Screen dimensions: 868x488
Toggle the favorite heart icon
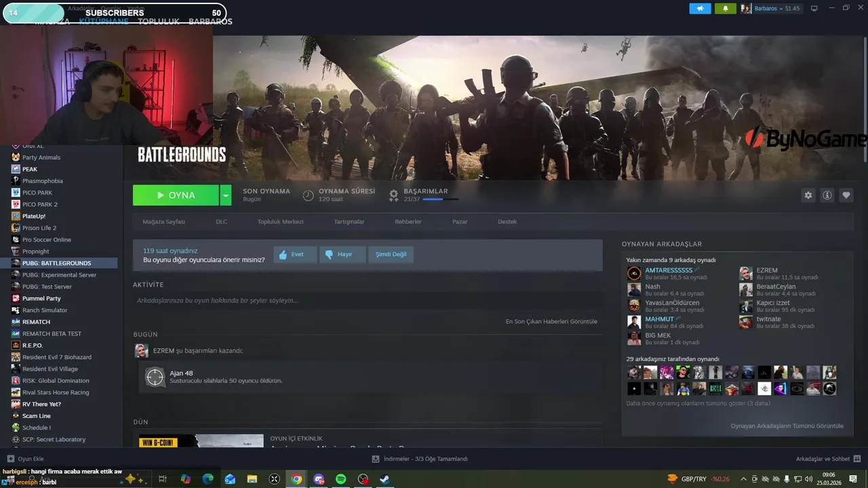pos(846,195)
